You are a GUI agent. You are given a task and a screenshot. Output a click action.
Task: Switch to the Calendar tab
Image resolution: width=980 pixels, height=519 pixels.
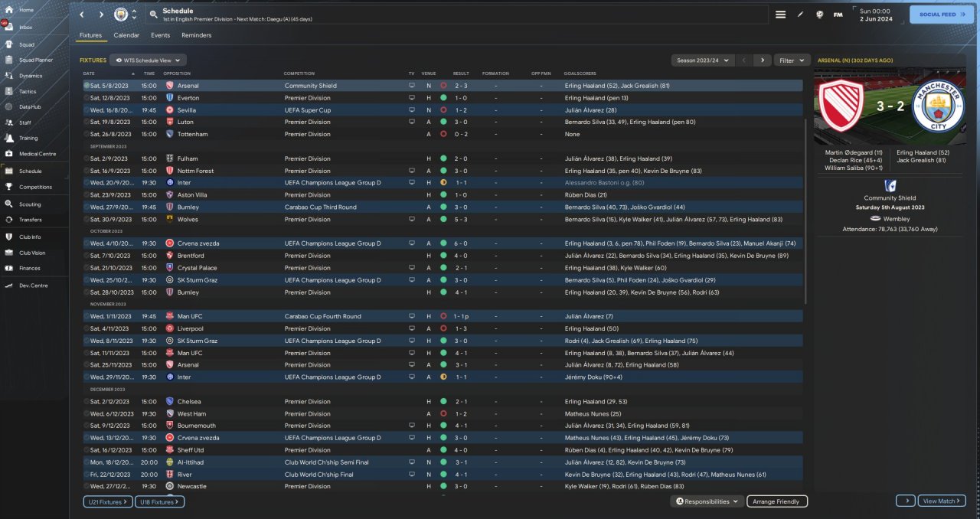point(126,35)
